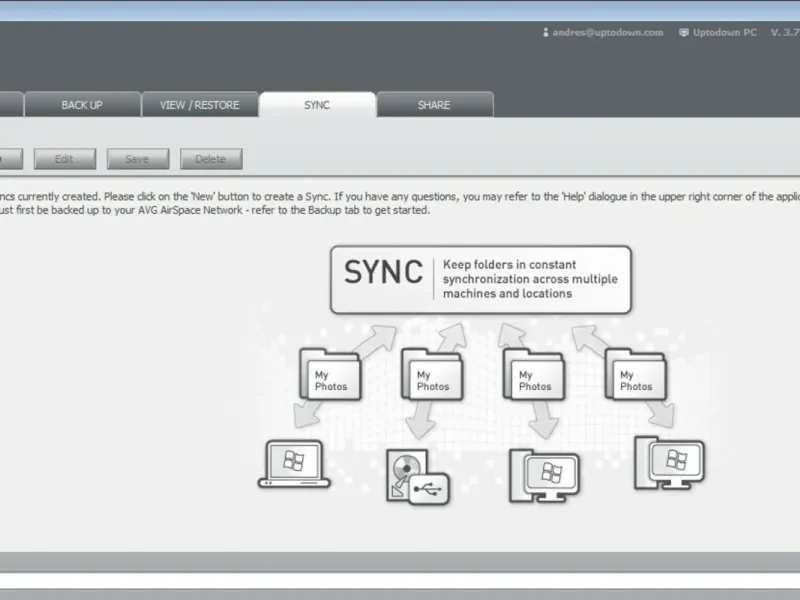Viewport: 800px width, 600px height.
Task: Select the SYNC tab
Action: click(317, 105)
